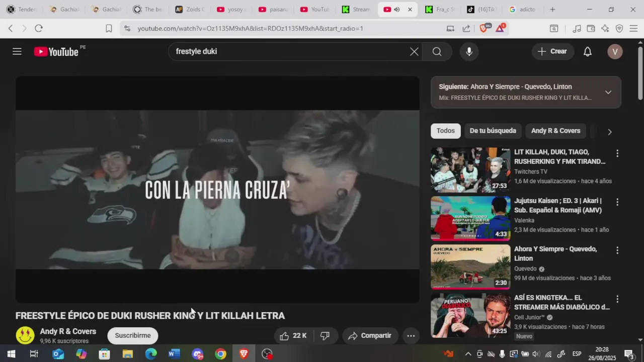The width and height of the screenshot is (644, 362).
Task: Open the notifications bell
Action: click(587, 51)
